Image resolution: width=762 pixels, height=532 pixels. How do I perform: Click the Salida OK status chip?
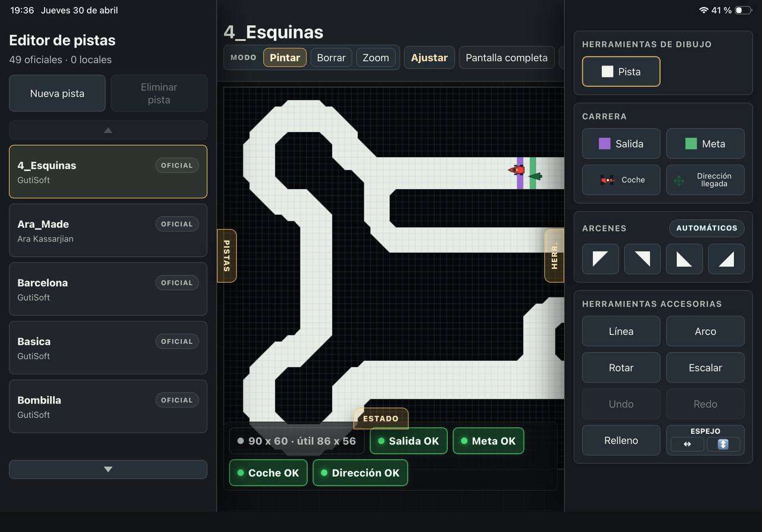click(x=408, y=441)
